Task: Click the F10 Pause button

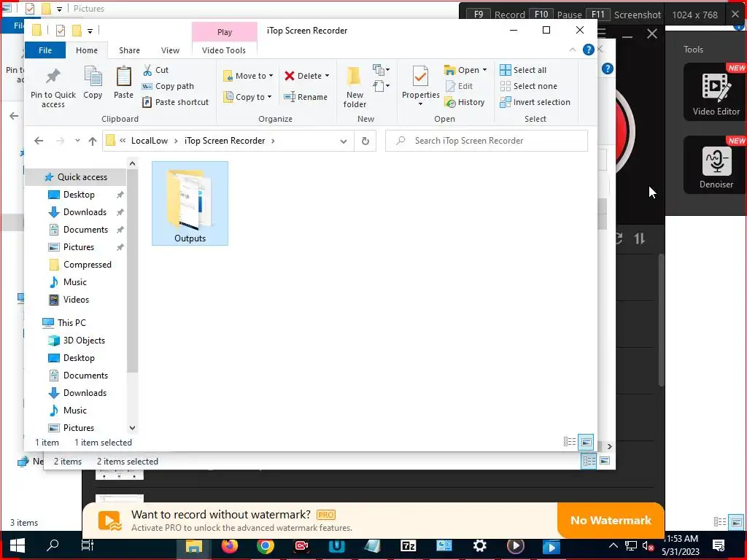Action: pos(555,15)
